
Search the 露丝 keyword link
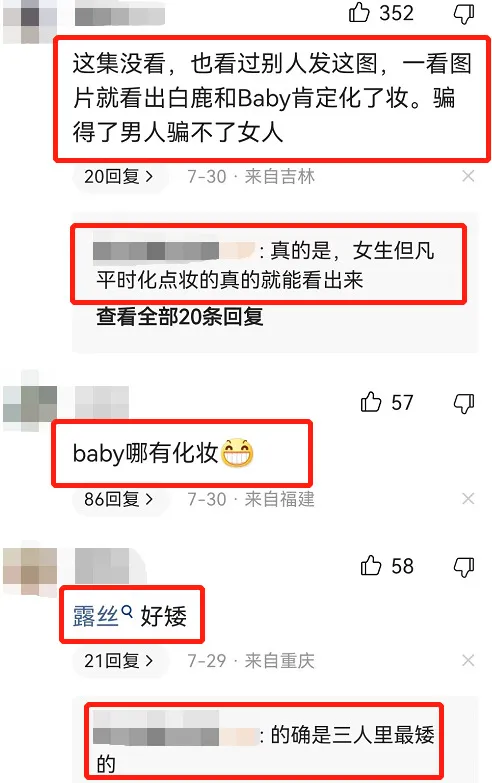[102, 616]
